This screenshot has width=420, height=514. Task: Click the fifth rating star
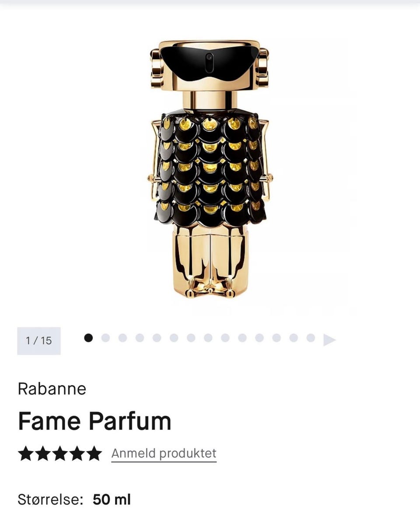[94, 454]
